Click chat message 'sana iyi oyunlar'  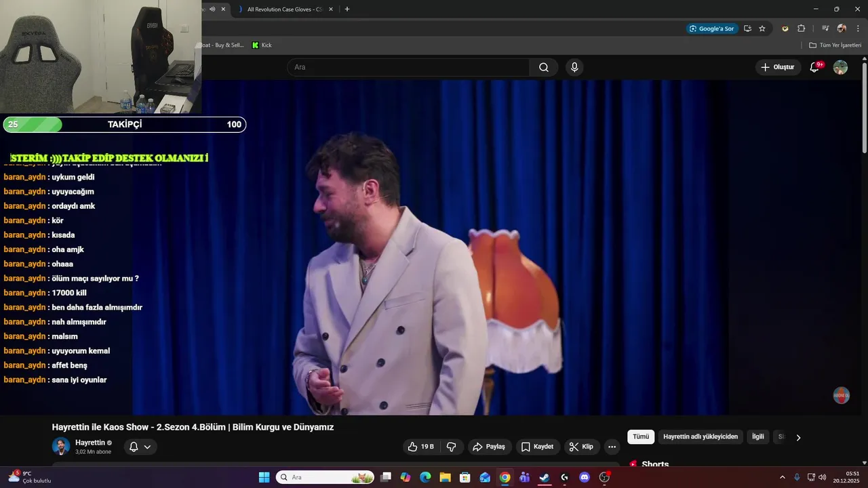pyautogui.click(x=79, y=380)
